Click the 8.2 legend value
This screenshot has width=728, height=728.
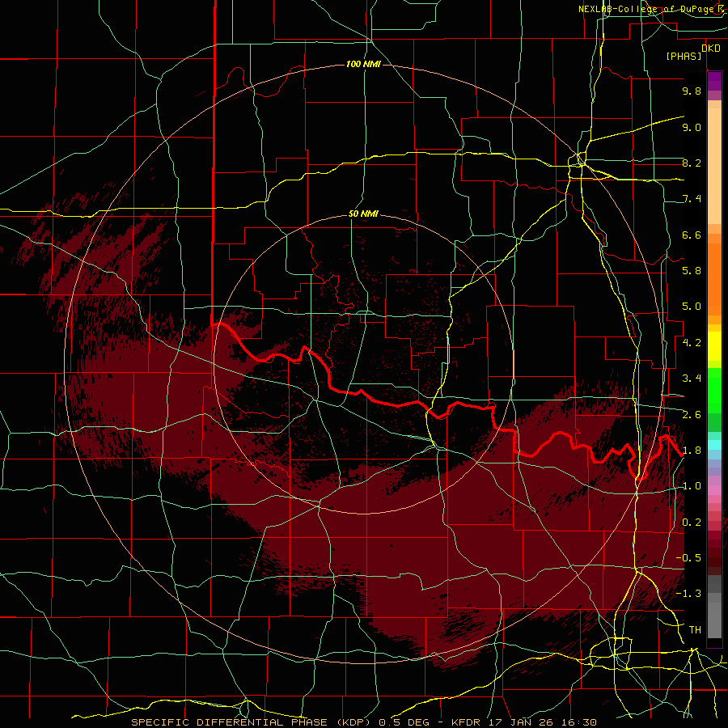pyautogui.click(x=692, y=163)
